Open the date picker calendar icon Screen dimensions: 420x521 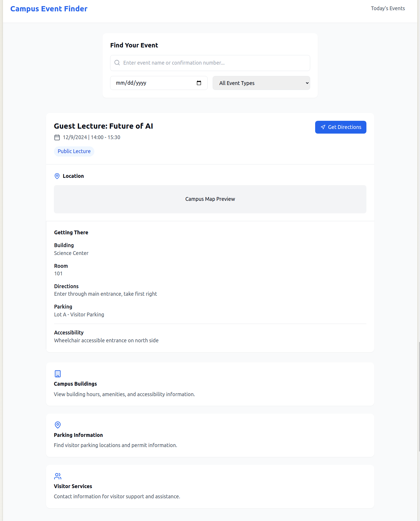(199, 83)
